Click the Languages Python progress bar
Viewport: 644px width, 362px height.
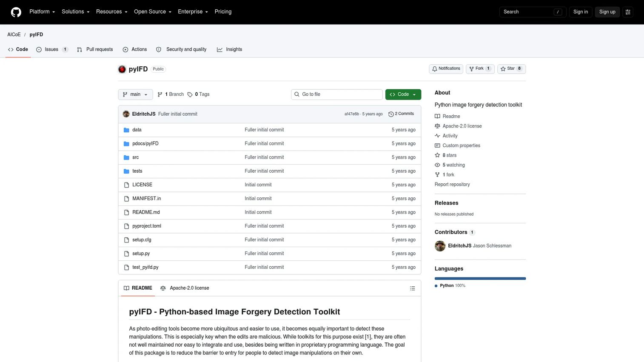(x=480, y=279)
